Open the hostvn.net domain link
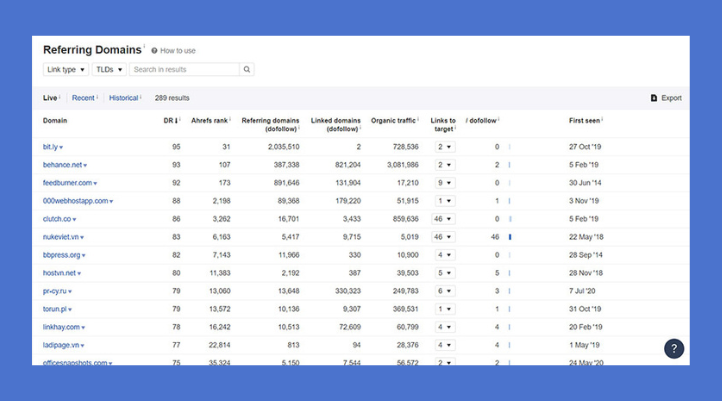The width and height of the screenshot is (722, 401). [x=59, y=273]
